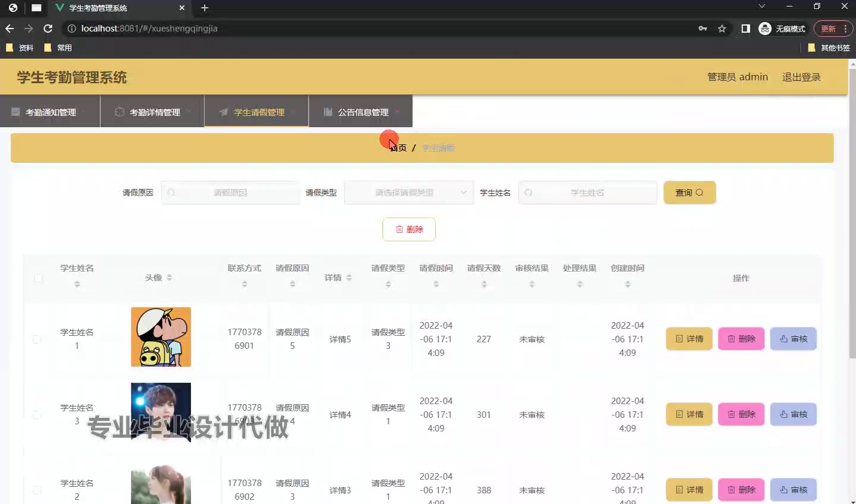Screen dimensions: 856x504
Task: Open 考勤通知管理 menu
Action: (x=50, y=112)
